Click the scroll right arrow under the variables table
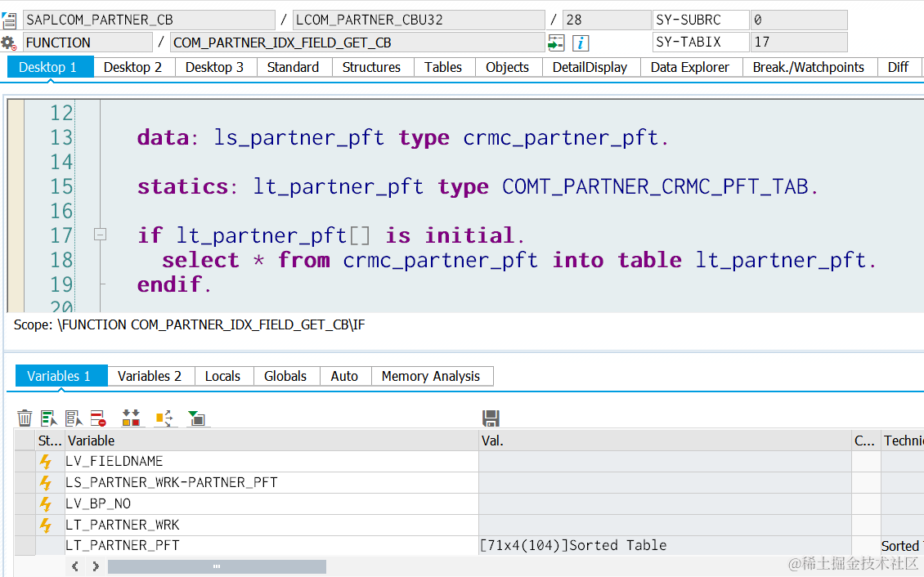Image resolution: width=924 pixels, height=577 pixels. 96,566
